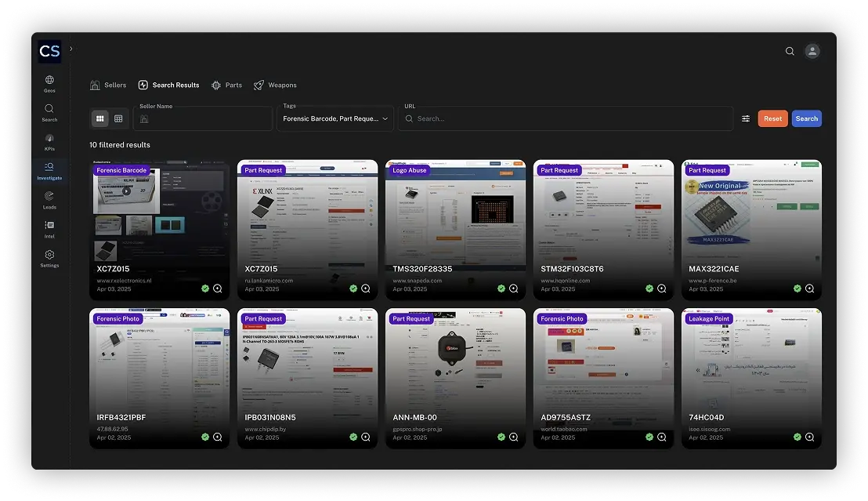
Task: Click the Seller Name input field
Action: tap(203, 118)
